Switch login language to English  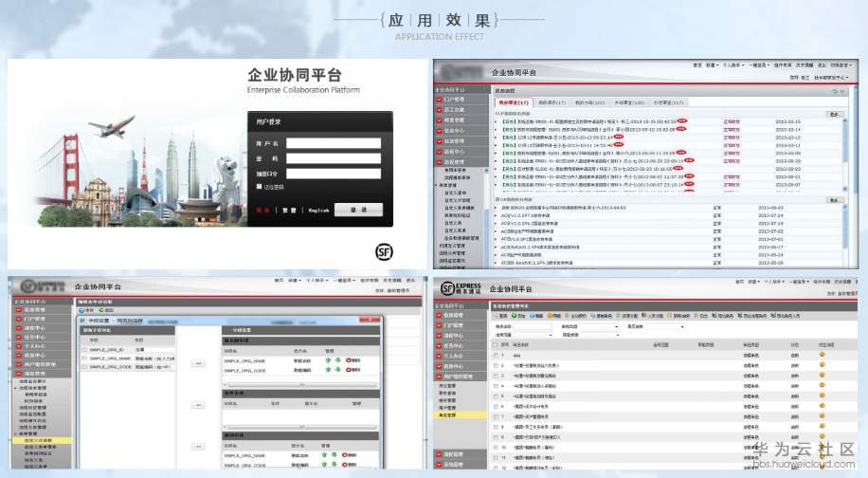tap(318, 211)
